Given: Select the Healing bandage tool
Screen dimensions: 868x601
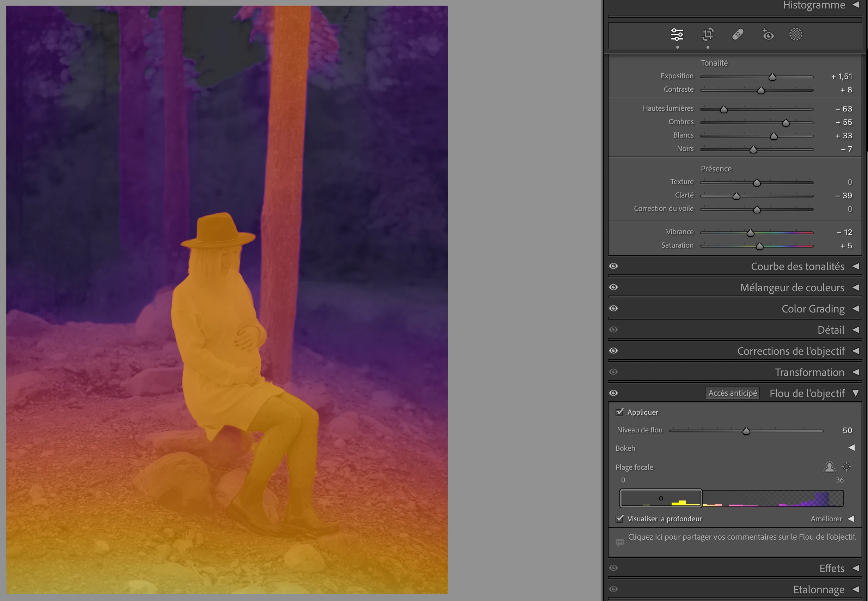Looking at the screenshot, I should click(738, 35).
